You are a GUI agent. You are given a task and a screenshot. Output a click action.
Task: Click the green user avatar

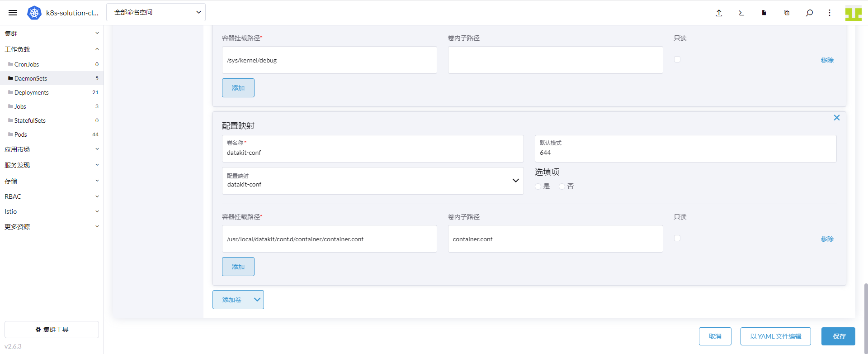[x=854, y=13]
